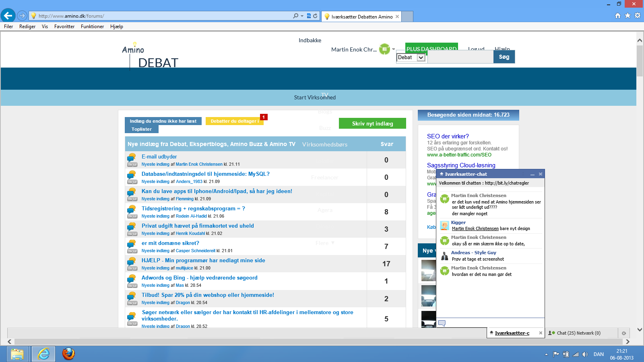Open the Vis menu
Image resolution: width=644 pixels, height=362 pixels.
pos(45,27)
